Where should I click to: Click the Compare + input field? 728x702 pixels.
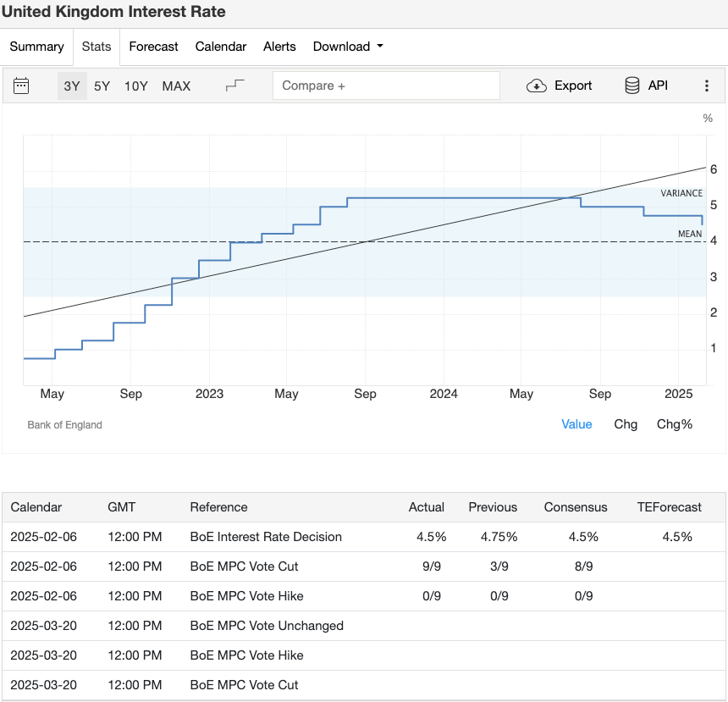[386, 86]
